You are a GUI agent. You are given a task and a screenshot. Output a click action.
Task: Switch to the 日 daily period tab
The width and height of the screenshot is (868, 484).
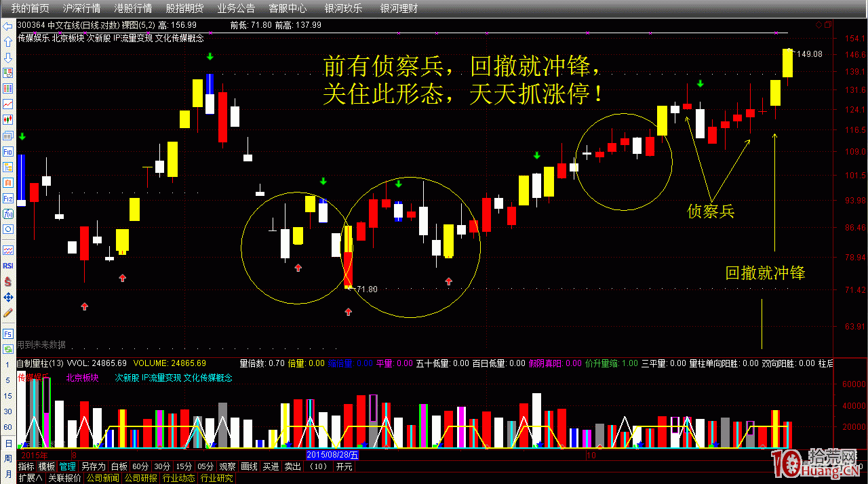(x=7, y=444)
